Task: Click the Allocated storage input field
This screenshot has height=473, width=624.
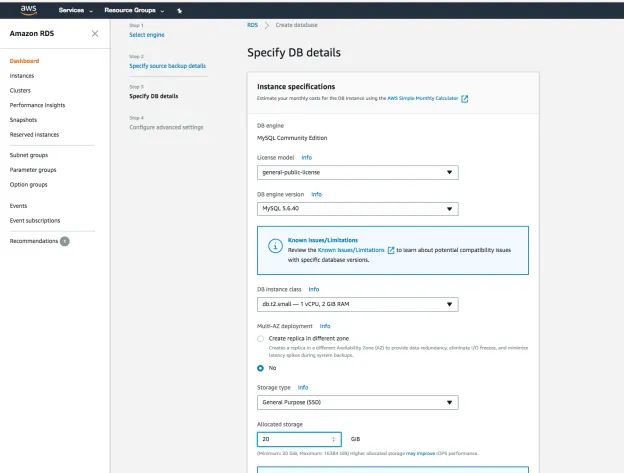Action: [299, 439]
